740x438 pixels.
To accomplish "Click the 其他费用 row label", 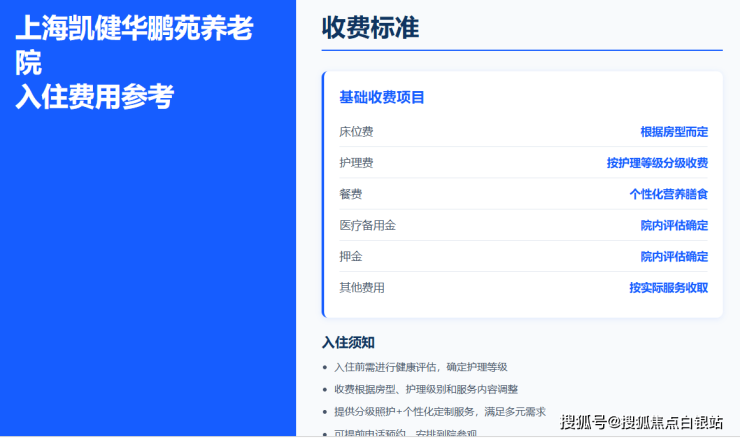I will pyautogui.click(x=362, y=287).
